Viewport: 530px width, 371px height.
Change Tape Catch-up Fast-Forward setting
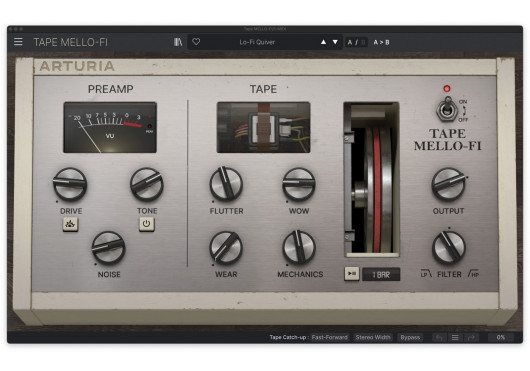click(330, 337)
